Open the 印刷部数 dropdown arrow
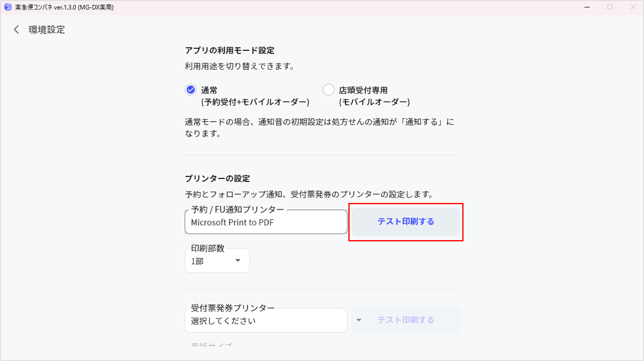This screenshot has height=361, width=644. [238, 261]
